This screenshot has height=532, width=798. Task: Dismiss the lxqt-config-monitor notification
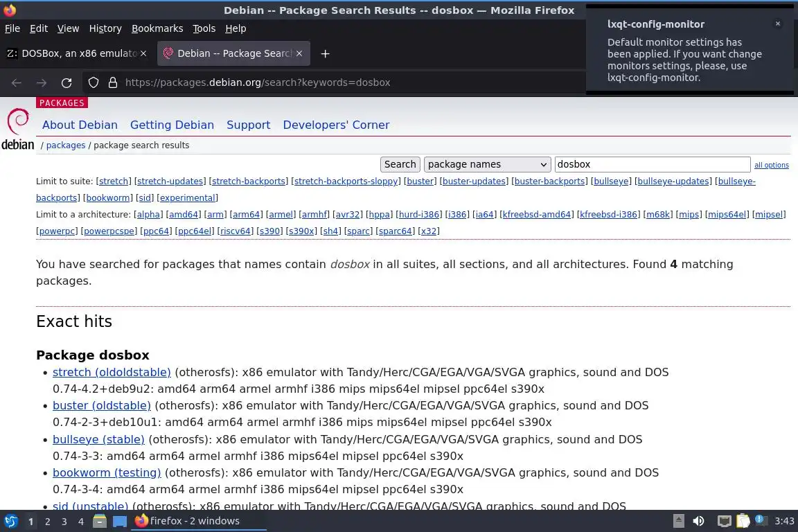(778, 24)
